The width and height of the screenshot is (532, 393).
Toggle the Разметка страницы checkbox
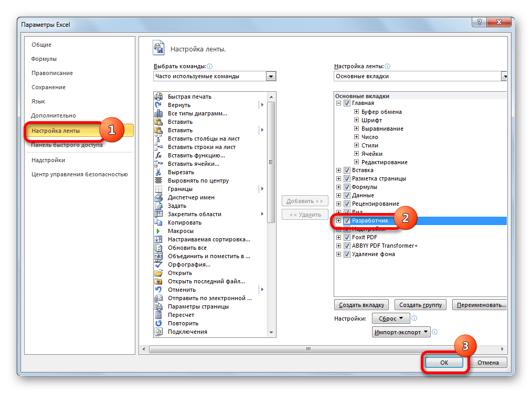pyautogui.click(x=347, y=178)
